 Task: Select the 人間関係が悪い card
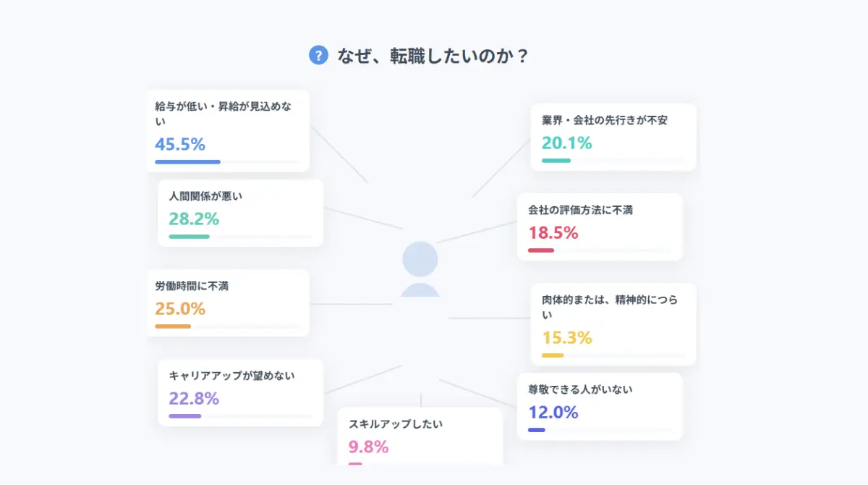click(241, 213)
